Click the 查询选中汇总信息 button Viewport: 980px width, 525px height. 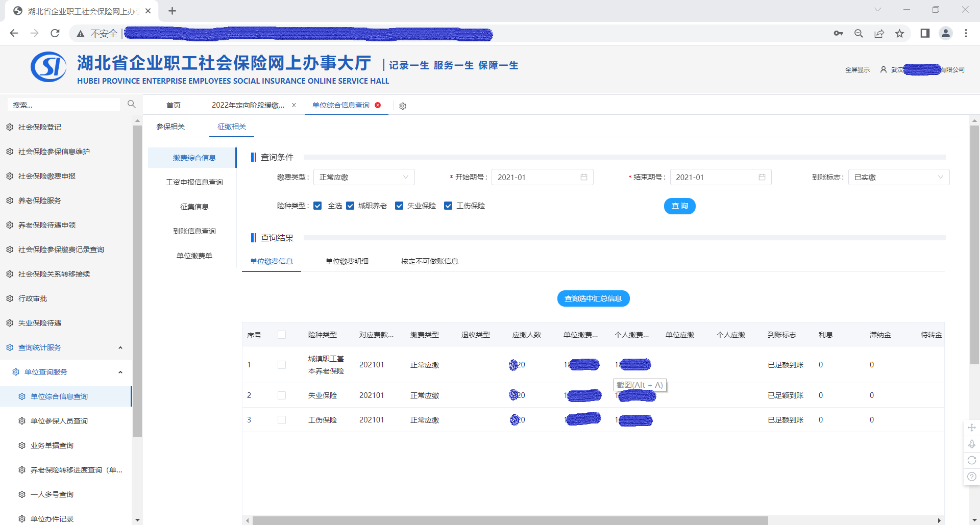pos(593,298)
